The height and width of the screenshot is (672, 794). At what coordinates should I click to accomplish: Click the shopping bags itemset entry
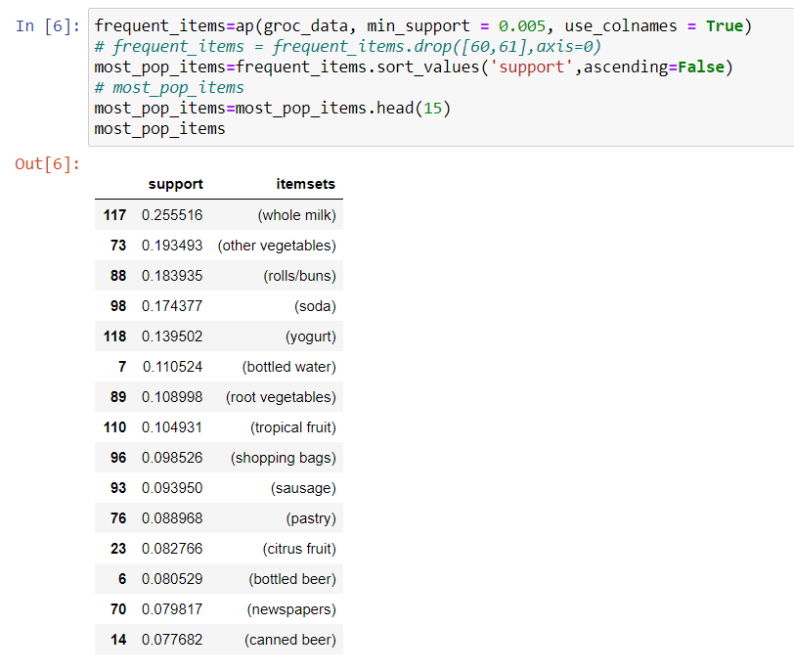tap(283, 457)
